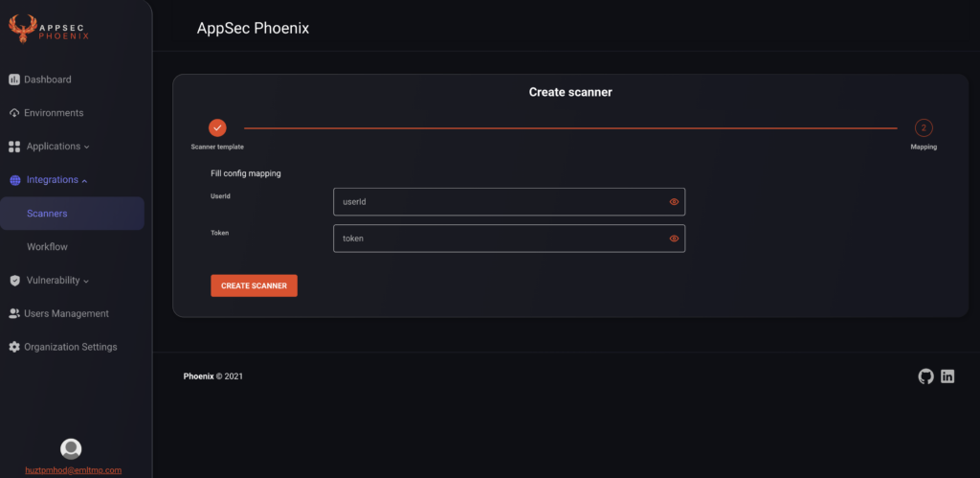Click the Applications grid icon
980x478 pixels.
pos(14,147)
